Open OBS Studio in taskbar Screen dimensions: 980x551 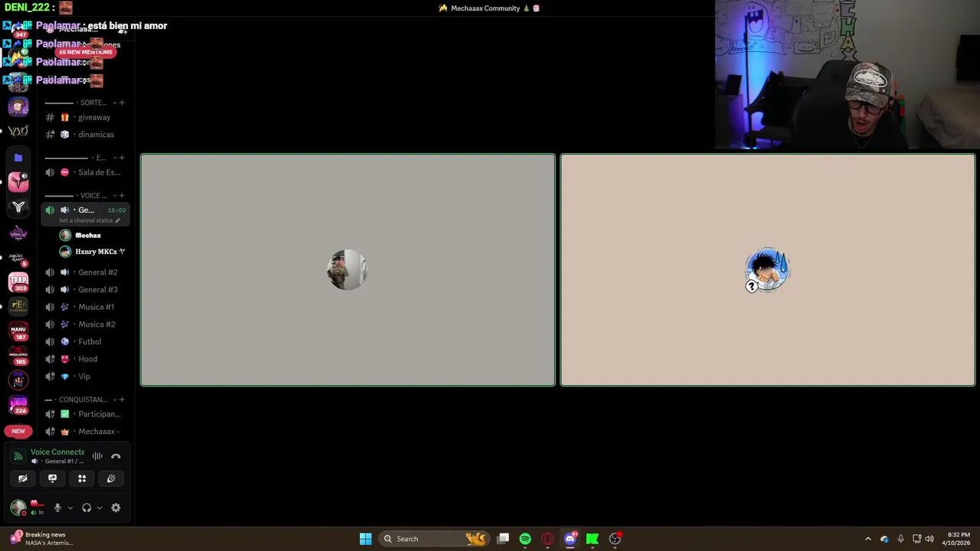click(x=615, y=539)
